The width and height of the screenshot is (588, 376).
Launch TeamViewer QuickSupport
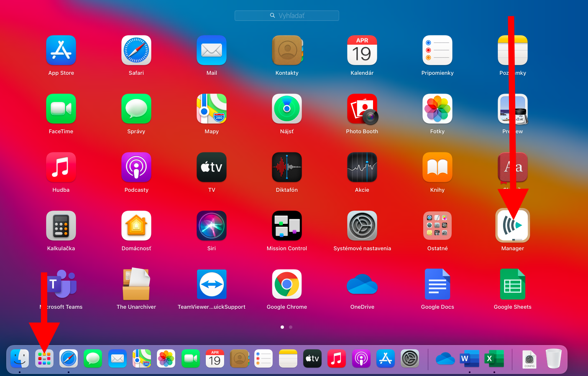[x=211, y=285]
